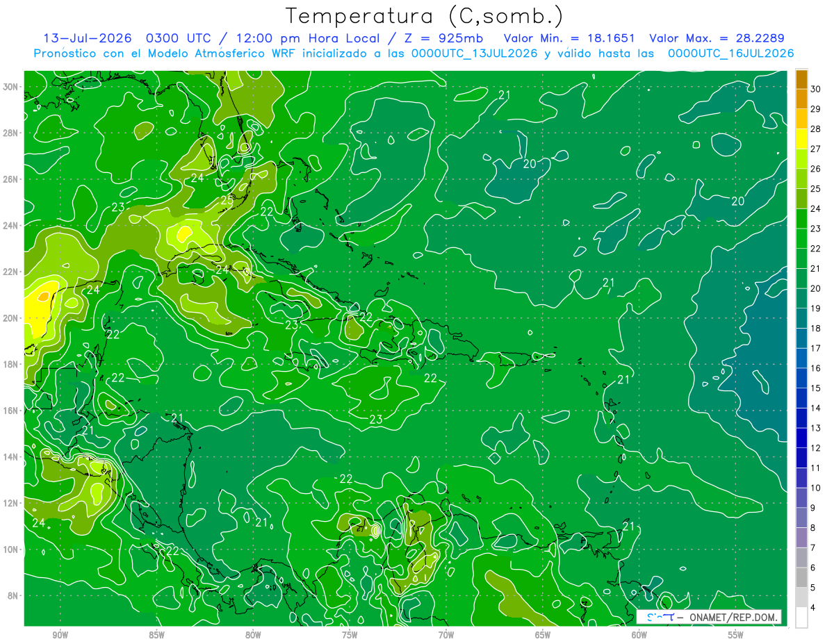The image size is (834, 644).
Task: Click the '14N' latitude axis label
Action: (x=11, y=457)
